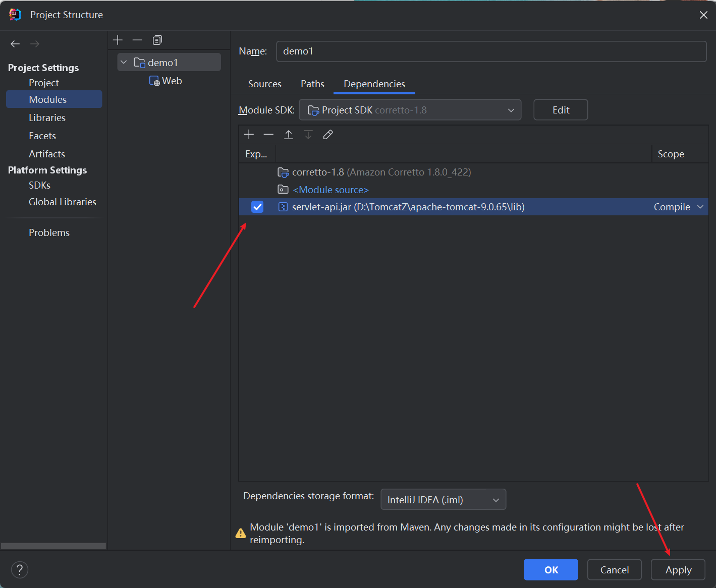Click the Cancel button

(615, 570)
